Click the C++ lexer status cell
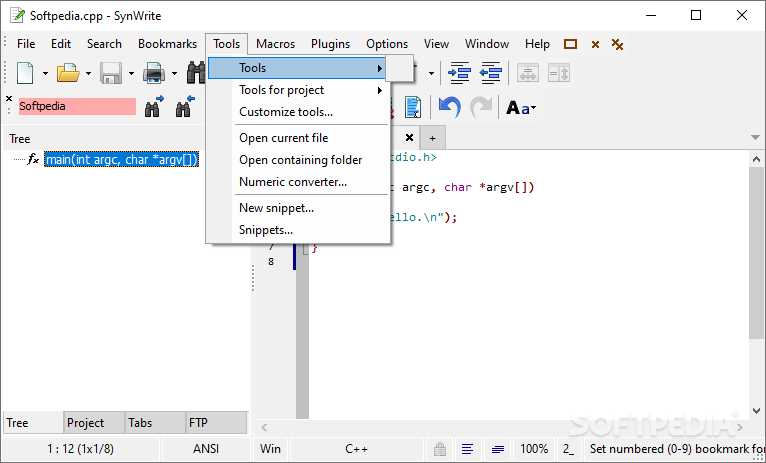The width and height of the screenshot is (766, 463). (357, 449)
